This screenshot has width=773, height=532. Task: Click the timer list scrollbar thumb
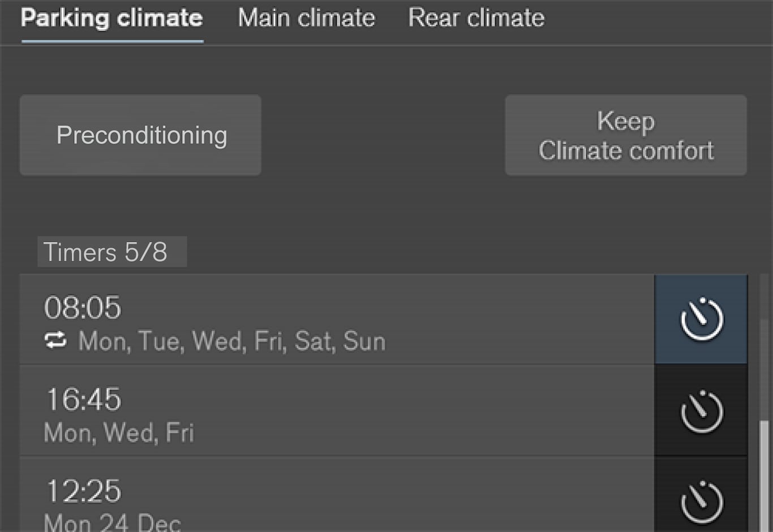[x=764, y=475]
